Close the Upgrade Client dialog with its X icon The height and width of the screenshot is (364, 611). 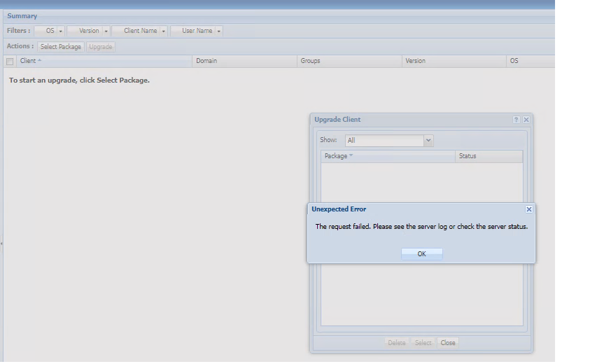[526, 120]
